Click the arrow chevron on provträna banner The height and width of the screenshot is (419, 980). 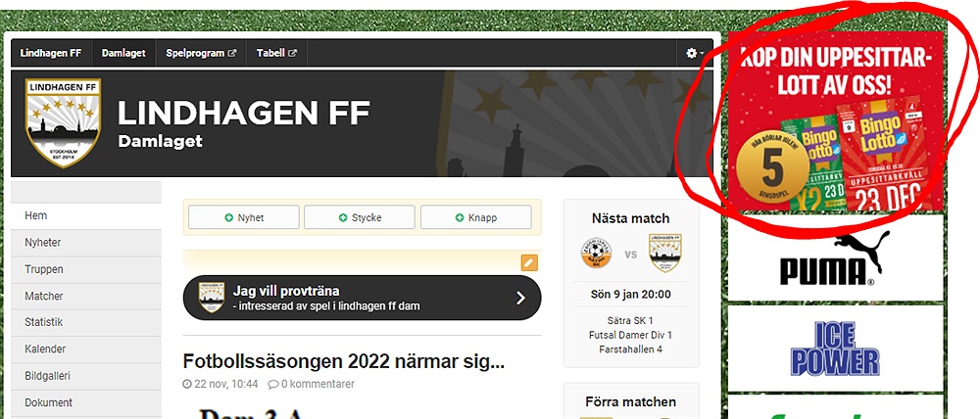520,298
